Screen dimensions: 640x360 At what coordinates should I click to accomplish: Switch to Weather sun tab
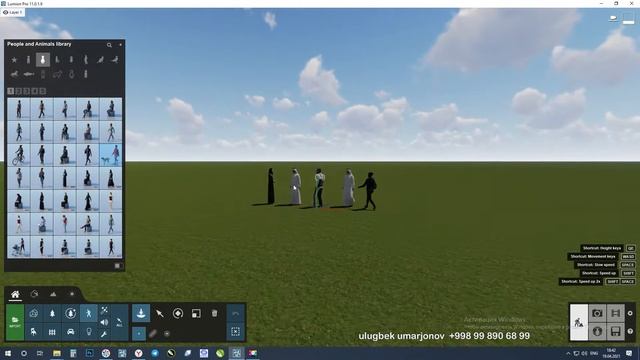tap(72, 294)
